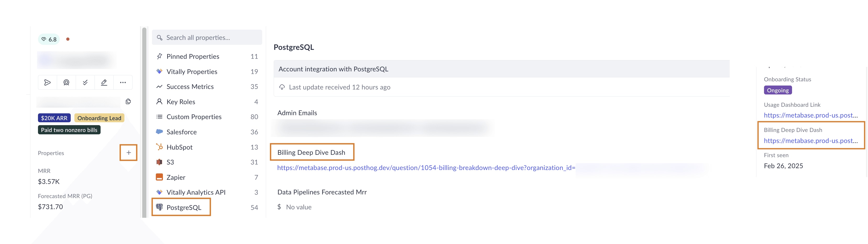Click the pencil edit icon on the account card
This screenshot has width=868, height=244.
click(x=104, y=82)
